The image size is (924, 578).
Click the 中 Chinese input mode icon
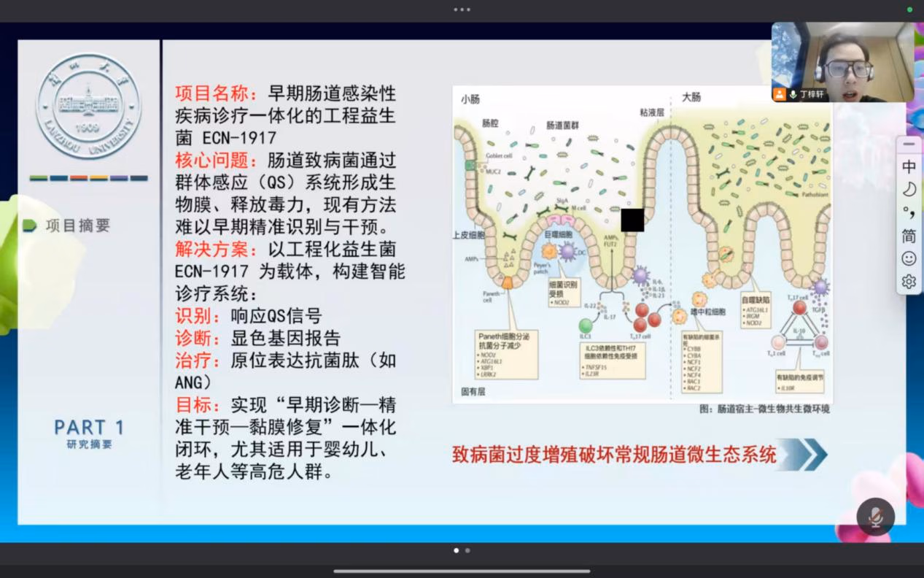[x=909, y=166]
